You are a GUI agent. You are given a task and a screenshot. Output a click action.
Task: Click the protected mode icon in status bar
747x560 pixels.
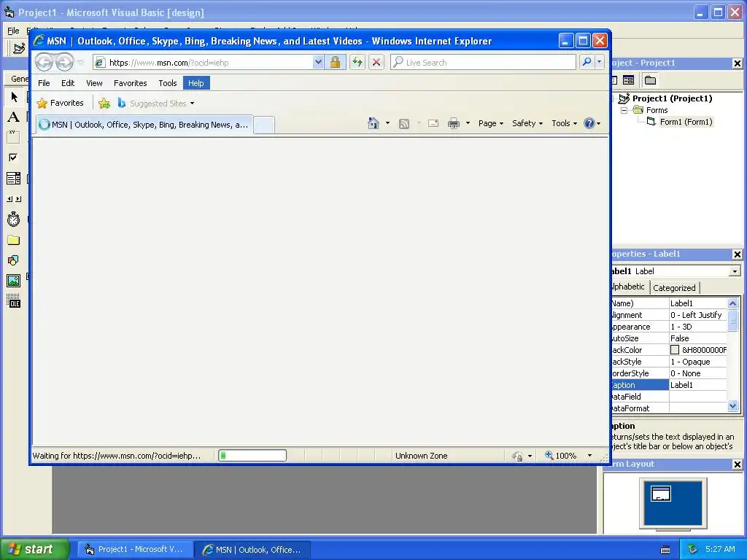coord(517,456)
